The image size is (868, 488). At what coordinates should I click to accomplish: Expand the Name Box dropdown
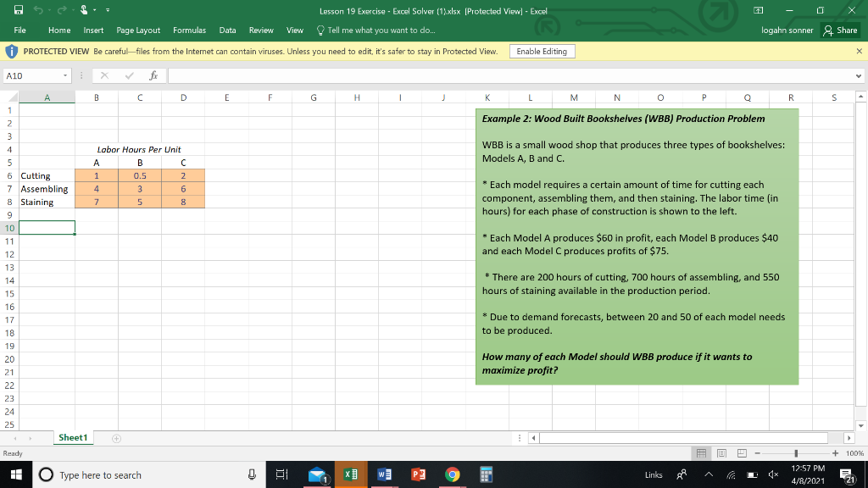tap(66, 75)
